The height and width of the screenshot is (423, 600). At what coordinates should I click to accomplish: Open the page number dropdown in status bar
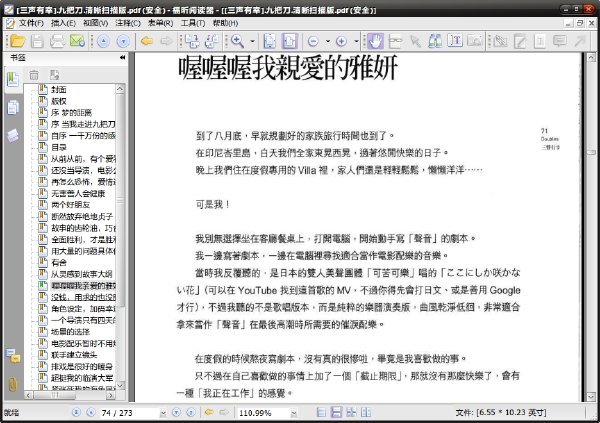tap(163, 413)
